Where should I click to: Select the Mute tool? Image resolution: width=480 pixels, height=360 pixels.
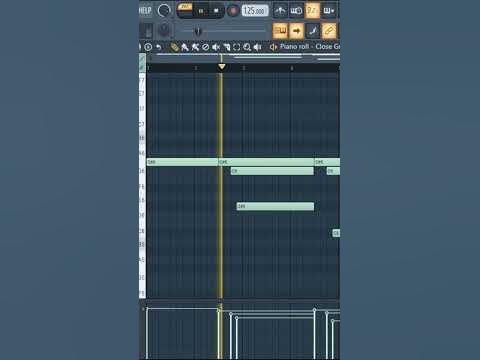[x=216, y=47]
